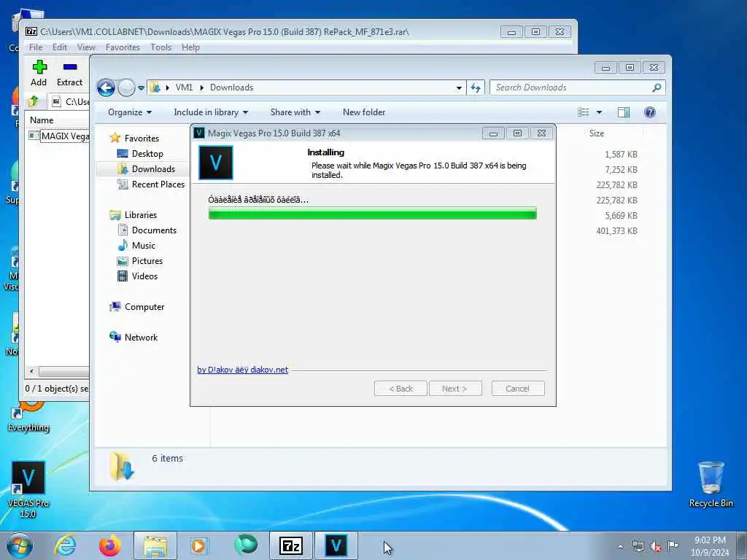Click the search magnifier icon in Explorer
747x560 pixels.
point(657,87)
